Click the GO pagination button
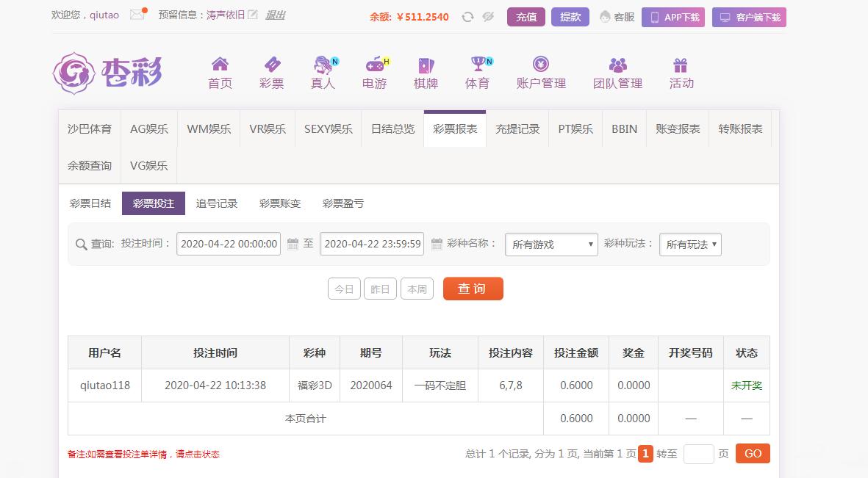The width and height of the screenshot is (868, 478). (x=753, y=454)
